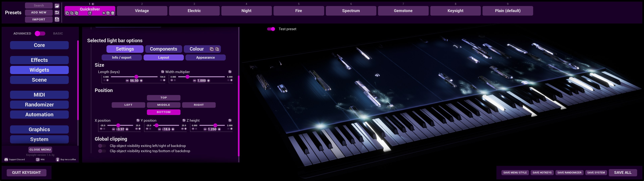Enable clipping exiting left/right of backdrop
The height and width of the screenshot is (181, 644).
click(102, 146)
